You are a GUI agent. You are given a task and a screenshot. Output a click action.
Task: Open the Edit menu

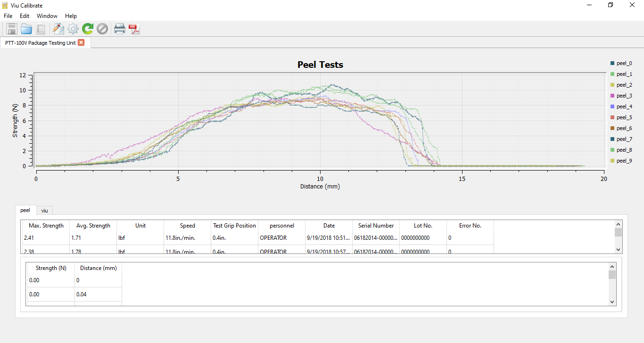point(25,16)
